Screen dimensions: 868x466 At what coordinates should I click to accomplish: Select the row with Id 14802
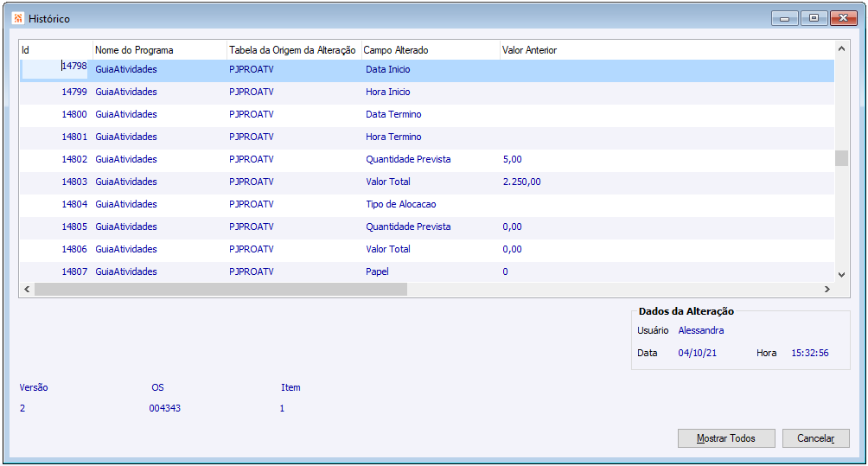click(x=427, y=159)
